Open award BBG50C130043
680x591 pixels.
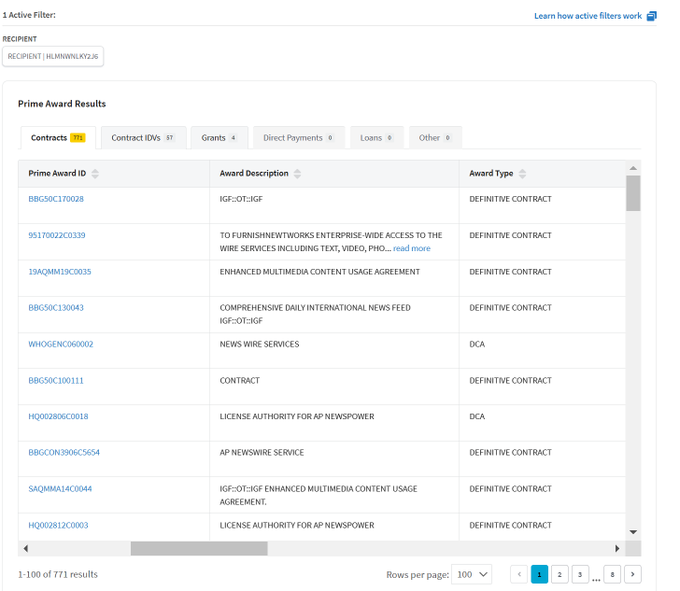56,308
